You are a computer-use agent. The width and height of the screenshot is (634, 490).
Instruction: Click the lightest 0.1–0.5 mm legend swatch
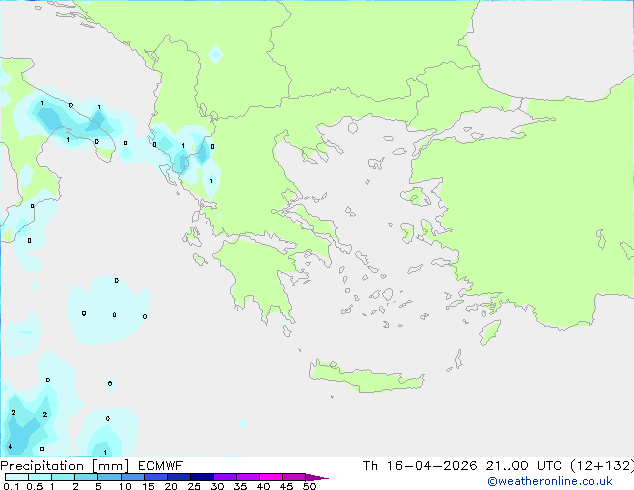coord(17,477)
